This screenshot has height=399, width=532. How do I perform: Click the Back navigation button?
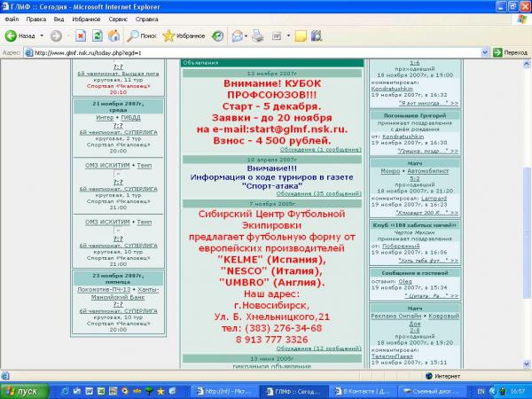coord(21,36)
